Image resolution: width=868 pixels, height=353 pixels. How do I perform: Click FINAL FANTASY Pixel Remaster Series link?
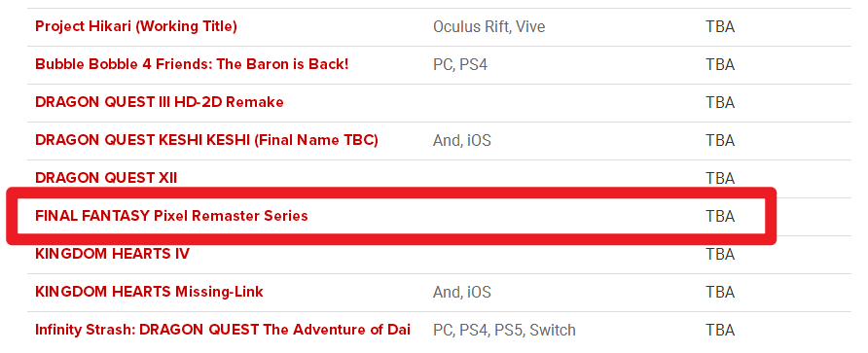(x=171, y=216)
